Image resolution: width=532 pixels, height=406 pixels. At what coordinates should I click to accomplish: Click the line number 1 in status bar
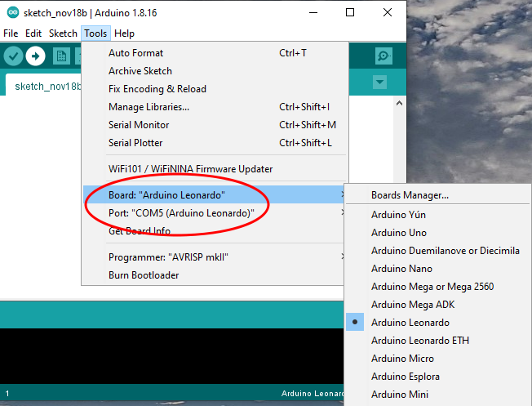coord(7,394)
